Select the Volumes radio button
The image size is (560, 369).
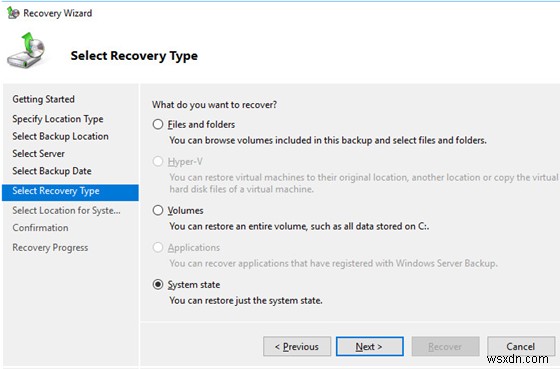(x=158, y=210)
